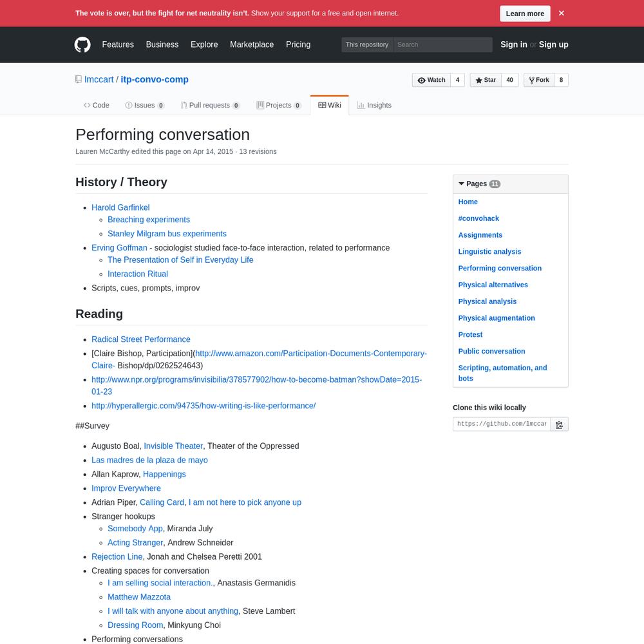This screenshot has width=644, height=644.
Task: Follow the Harold Garfinkel link
Action: coord(120,207)
